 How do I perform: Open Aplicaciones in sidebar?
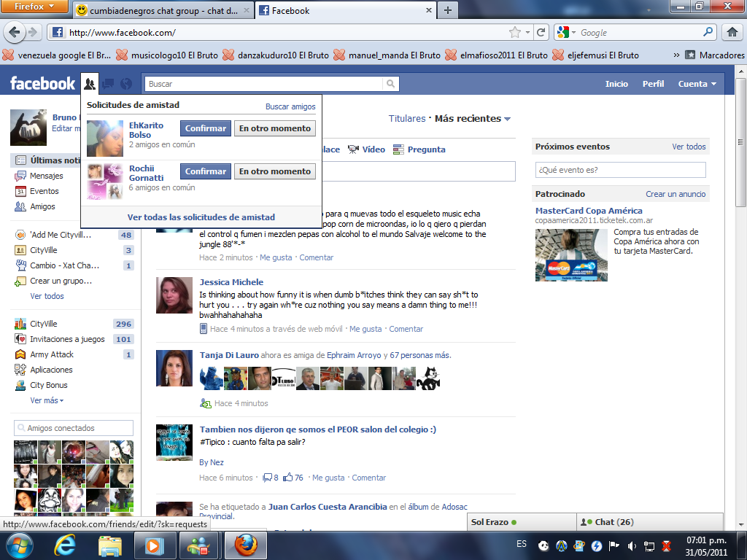tap(51, 370)
